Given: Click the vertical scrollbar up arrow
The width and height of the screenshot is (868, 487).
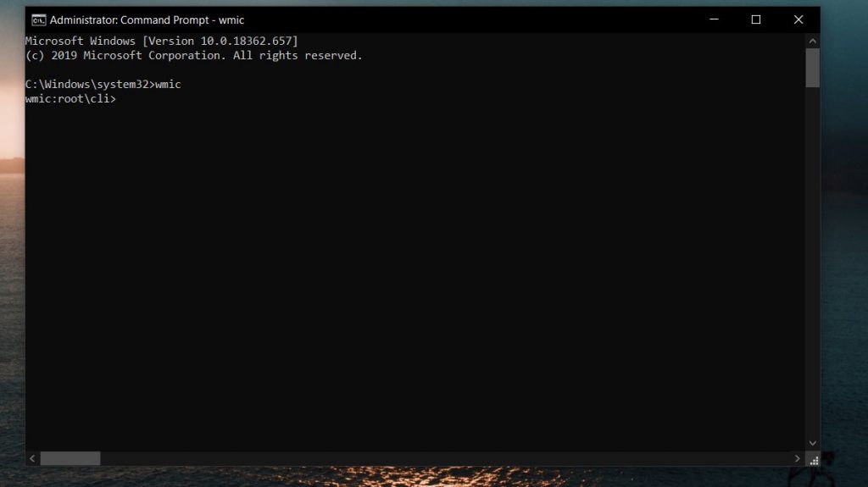Looking at the screenshot, I should point(812,41).
